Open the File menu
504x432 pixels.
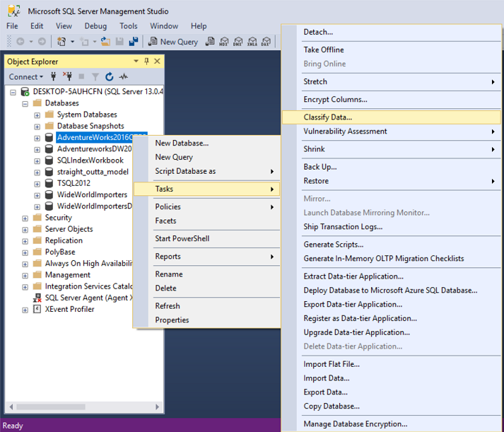(12, 26)
